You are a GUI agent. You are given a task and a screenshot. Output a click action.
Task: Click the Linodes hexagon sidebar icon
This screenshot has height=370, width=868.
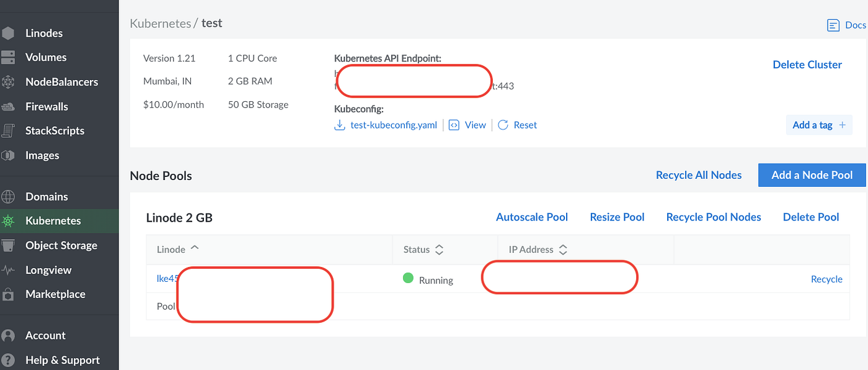tap(8, 33)
